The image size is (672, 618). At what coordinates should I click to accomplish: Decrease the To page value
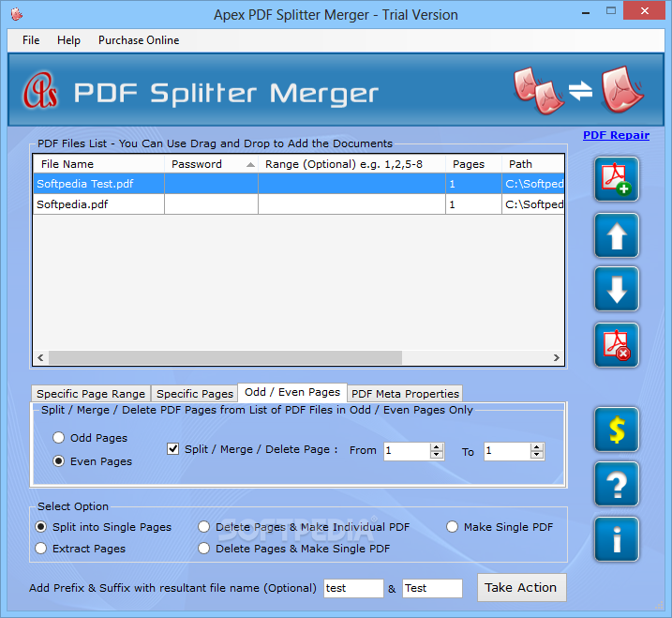pyautogui.click(x=537, y=455)
